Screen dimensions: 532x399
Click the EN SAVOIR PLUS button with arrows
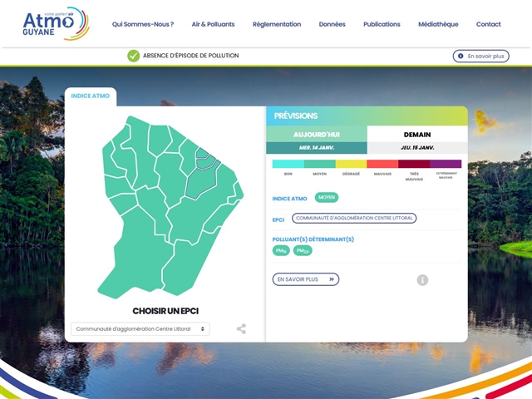tap(306, 279)
